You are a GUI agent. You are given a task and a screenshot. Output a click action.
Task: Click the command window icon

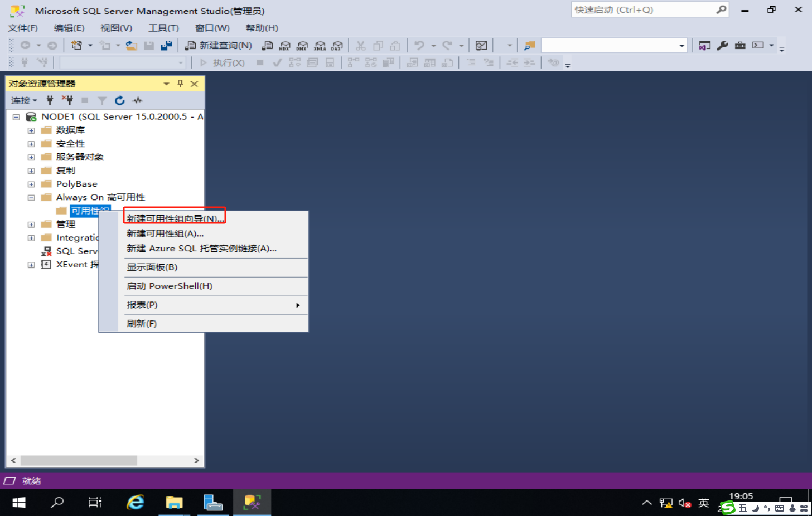tap(758, 46)
